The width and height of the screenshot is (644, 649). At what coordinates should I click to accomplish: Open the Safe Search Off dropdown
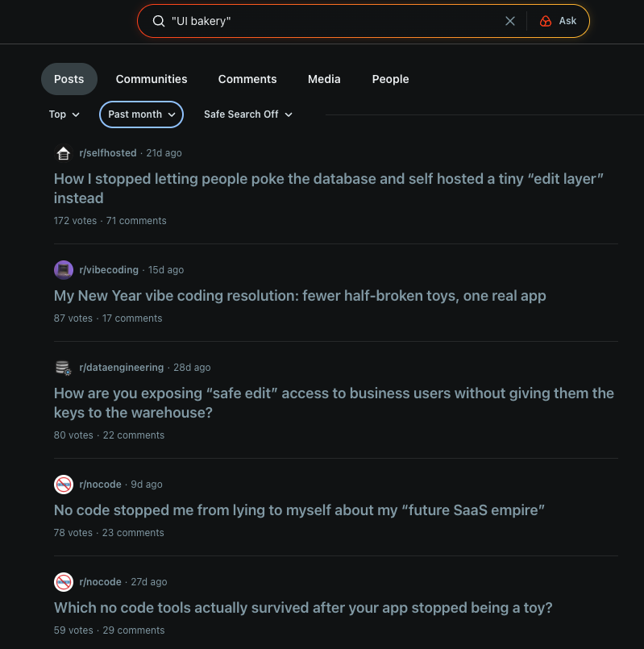point(247,114)
